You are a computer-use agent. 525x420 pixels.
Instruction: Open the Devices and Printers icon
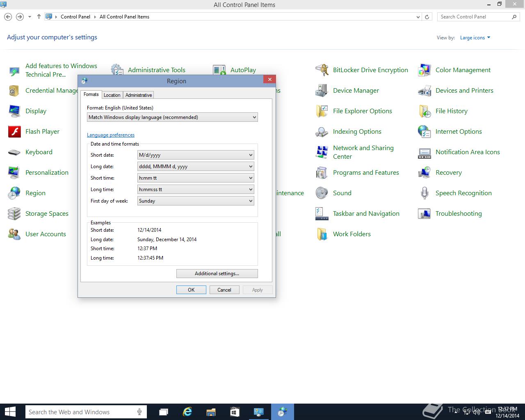425,91
